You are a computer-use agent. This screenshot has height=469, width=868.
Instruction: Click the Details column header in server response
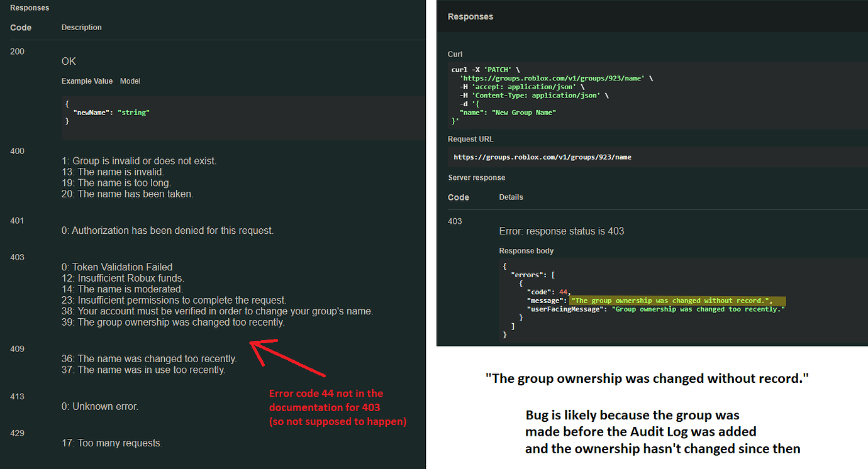511,197
